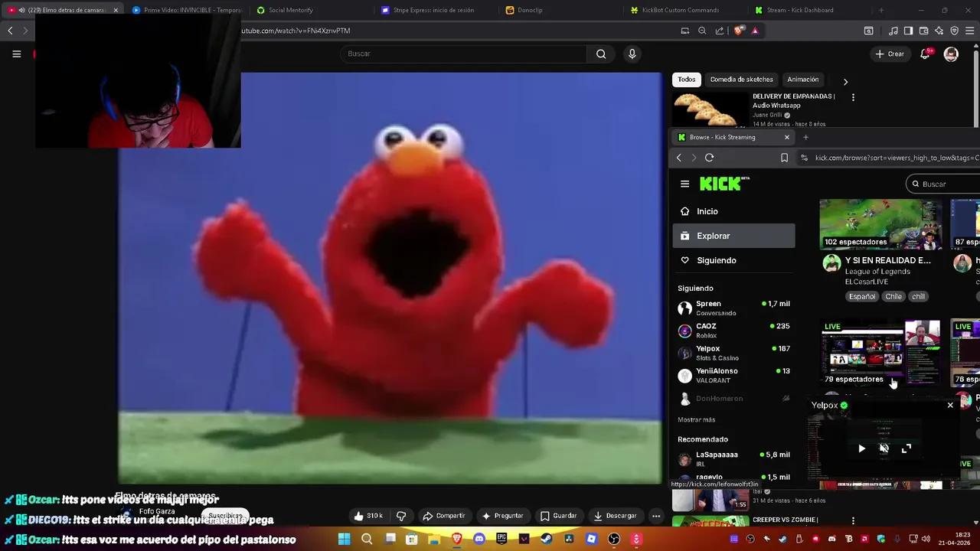Click the Crear button on YouTube
This screenshot has height=551, width=980.
click(890, 54)
